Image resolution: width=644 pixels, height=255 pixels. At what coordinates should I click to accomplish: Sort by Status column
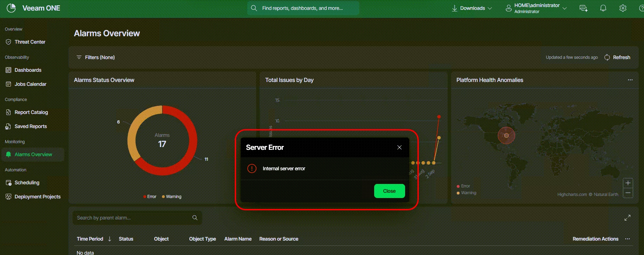(x=126, y=239)
